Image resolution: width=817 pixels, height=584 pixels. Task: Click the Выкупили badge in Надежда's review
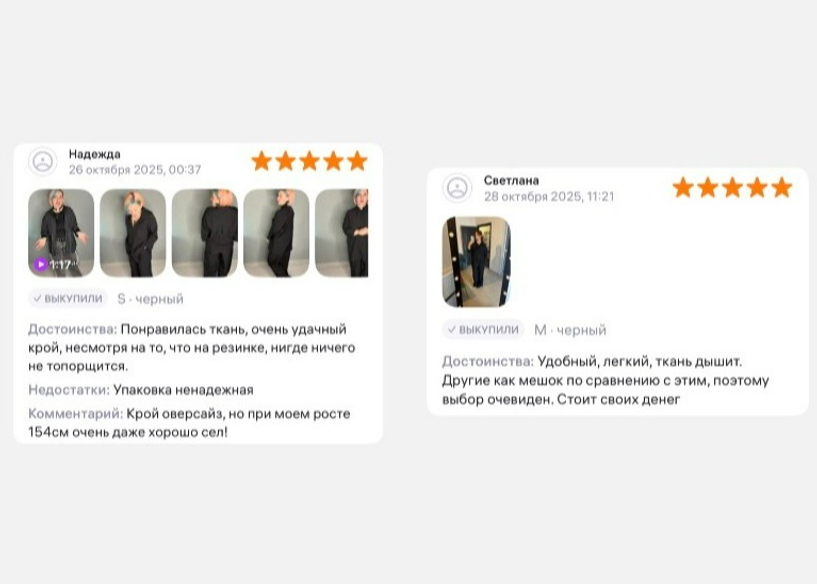coord(68,299)
